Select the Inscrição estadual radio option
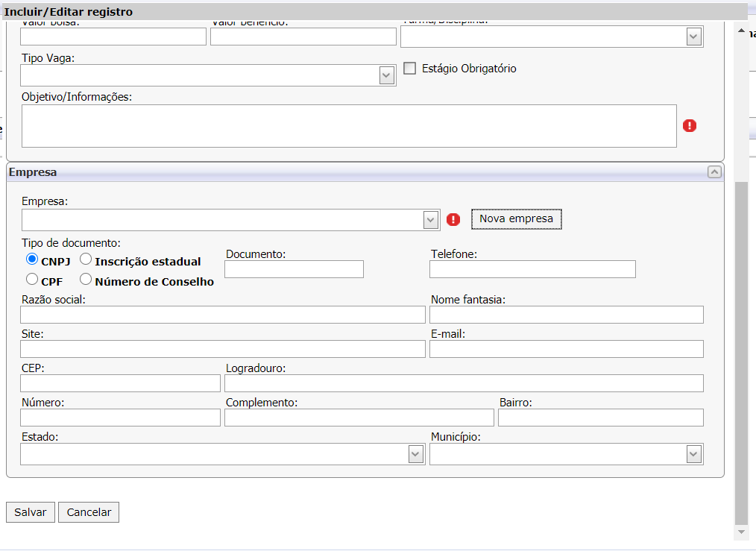 point(85,259)
